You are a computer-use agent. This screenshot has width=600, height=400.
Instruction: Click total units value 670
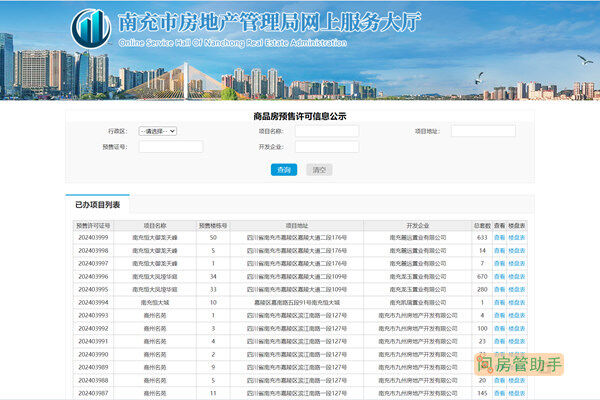click(482, 276)
